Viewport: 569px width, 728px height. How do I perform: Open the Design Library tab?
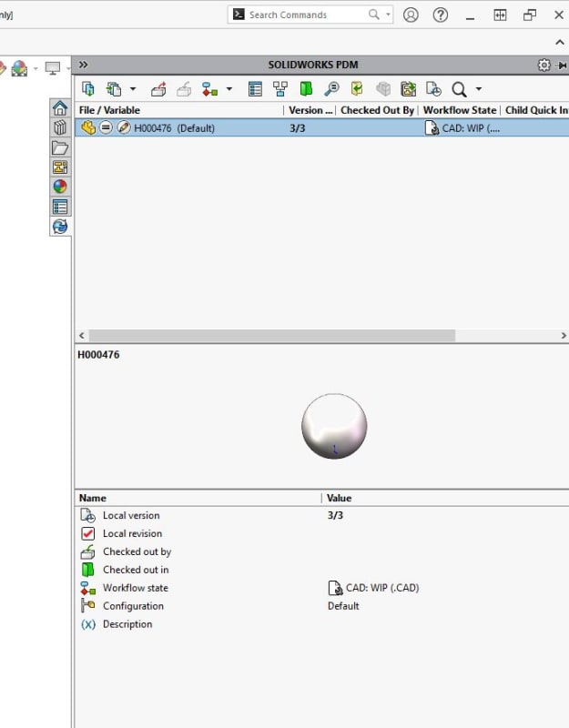coord(60,127)
